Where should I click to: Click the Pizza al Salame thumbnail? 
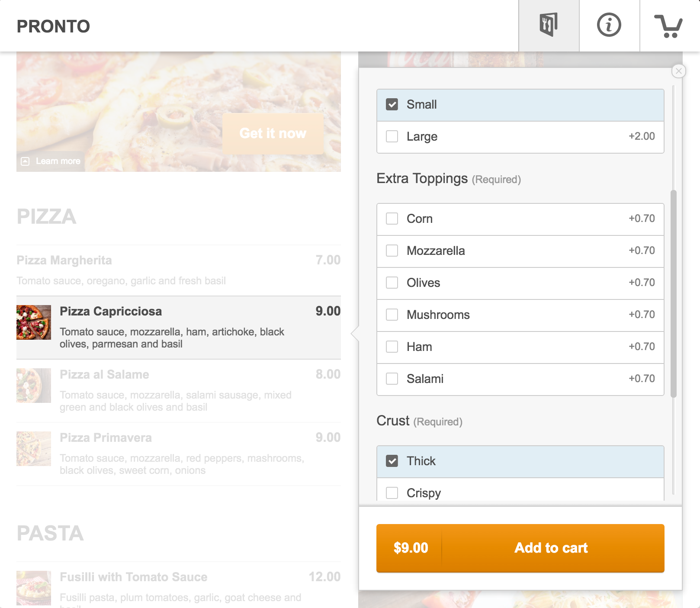(x=34, y=386)
